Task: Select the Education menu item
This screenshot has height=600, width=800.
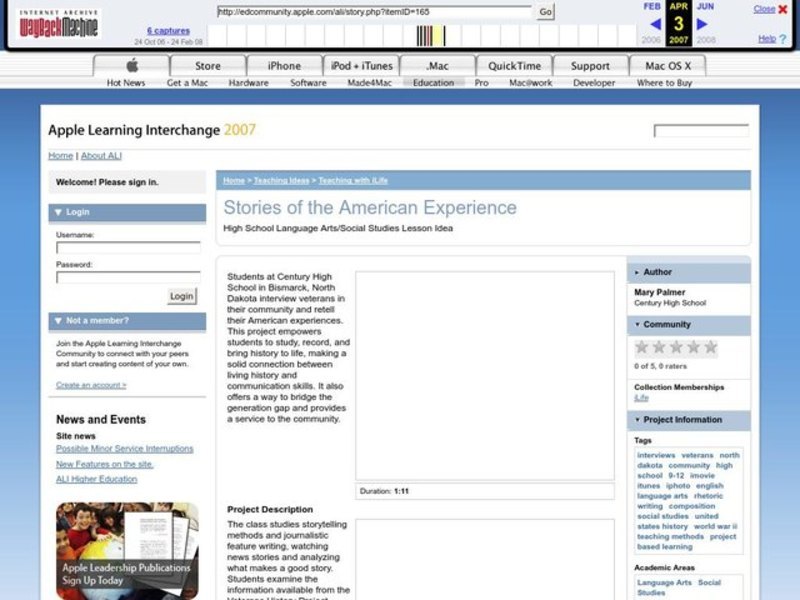Action: coord(432,83)
